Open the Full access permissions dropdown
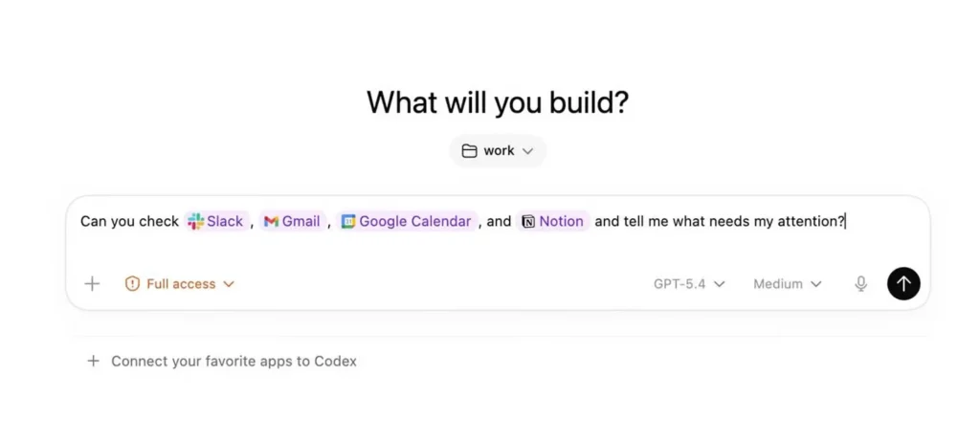Image resolution: width=980 pixels, height=441 pixels. tap(229, 284)
